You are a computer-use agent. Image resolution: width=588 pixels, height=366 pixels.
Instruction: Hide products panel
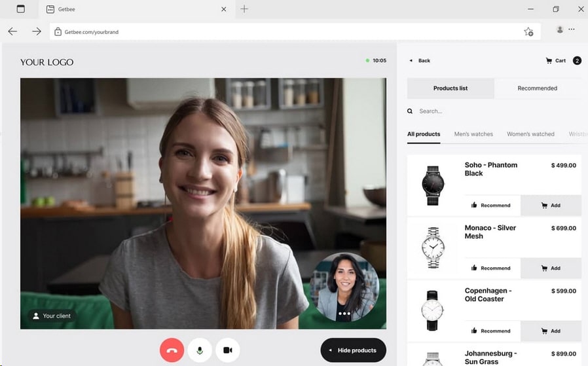coord(353,350)
